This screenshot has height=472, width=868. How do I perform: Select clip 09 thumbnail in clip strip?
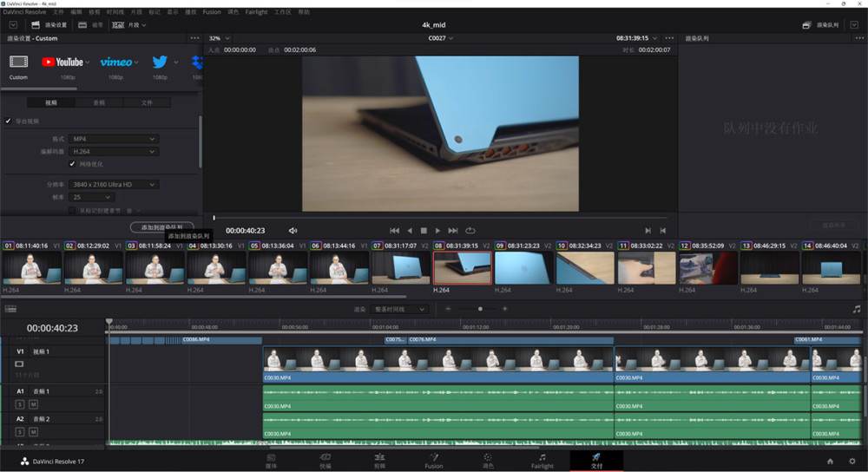523,268
